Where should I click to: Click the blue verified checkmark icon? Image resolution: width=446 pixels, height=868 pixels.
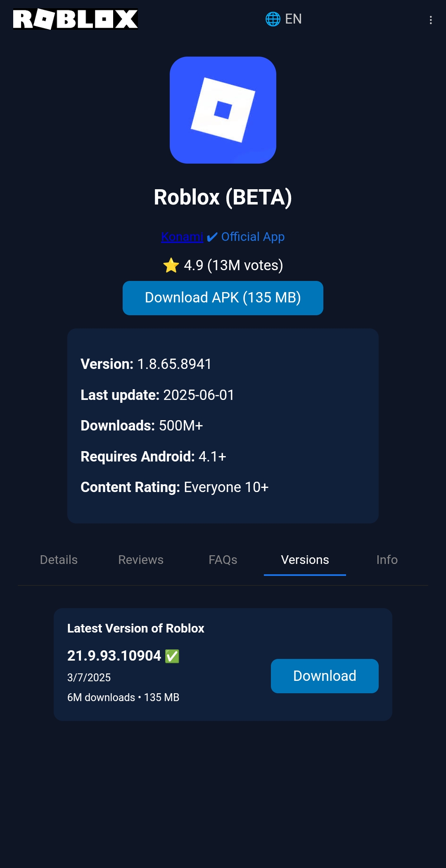(x=212, y=237)
